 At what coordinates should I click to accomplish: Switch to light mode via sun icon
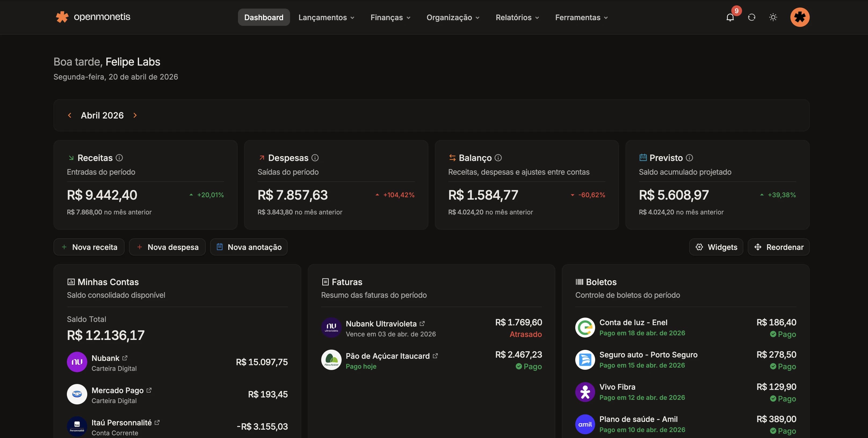[x=773, y=17]
